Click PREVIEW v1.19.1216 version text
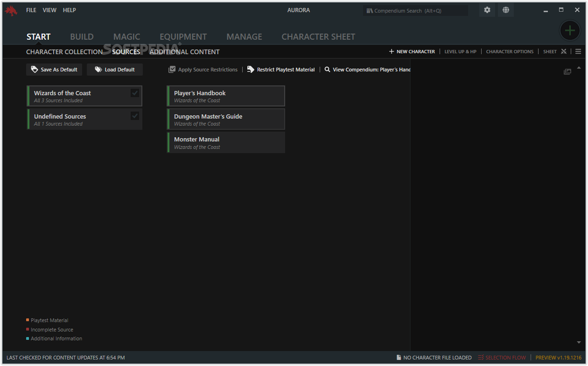The height and width of the screenshot is (366, 588). point(559,358)
